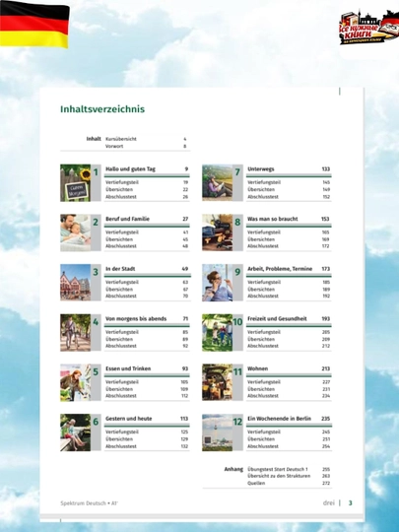Open chapter thumbnail for In der Stadt

coord(75,283)
